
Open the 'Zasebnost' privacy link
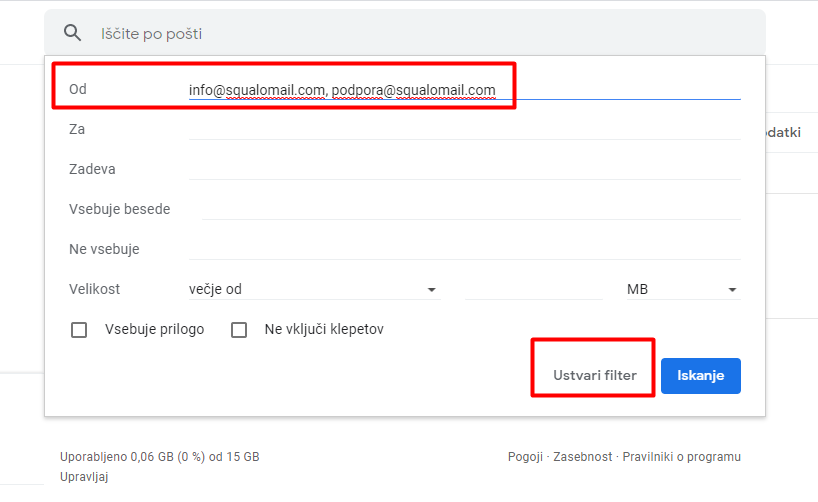(583, 457)
